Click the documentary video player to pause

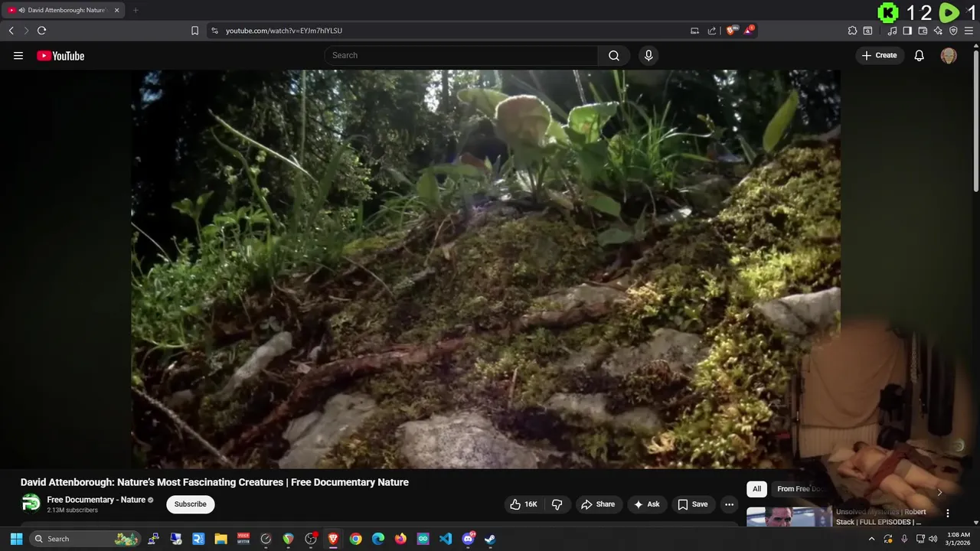point(485,269)
